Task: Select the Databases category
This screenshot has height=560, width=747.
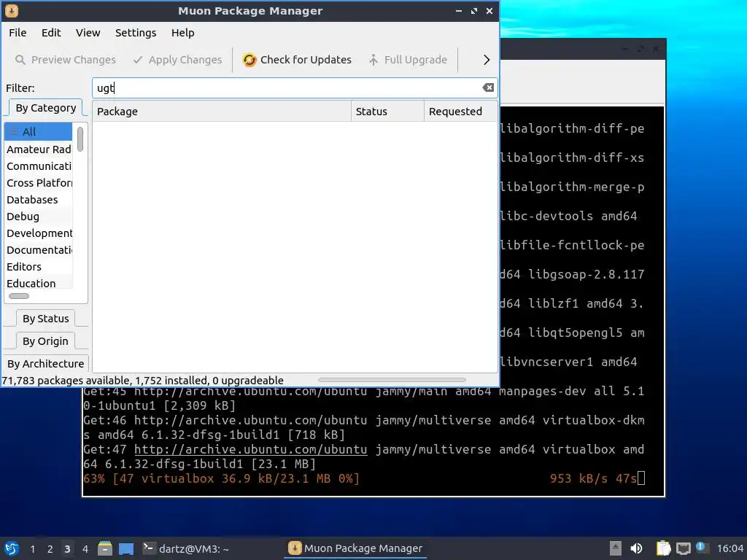Action: (x=38, y=200)
